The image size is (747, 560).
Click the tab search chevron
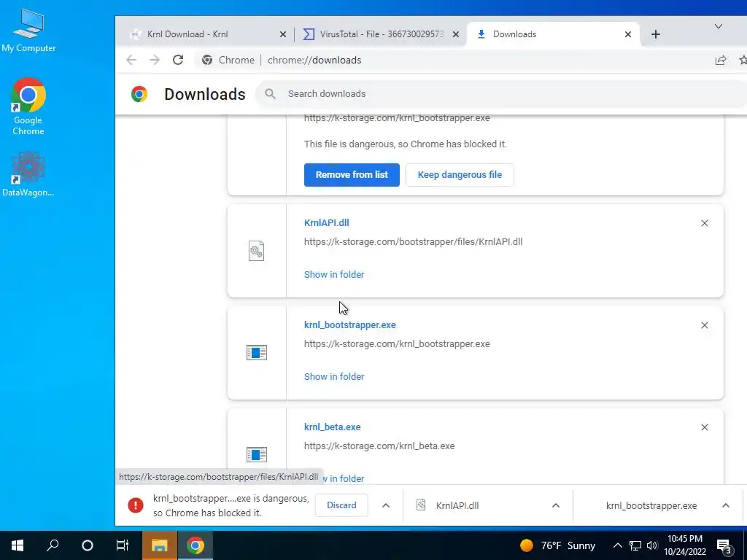pos(718,27)
